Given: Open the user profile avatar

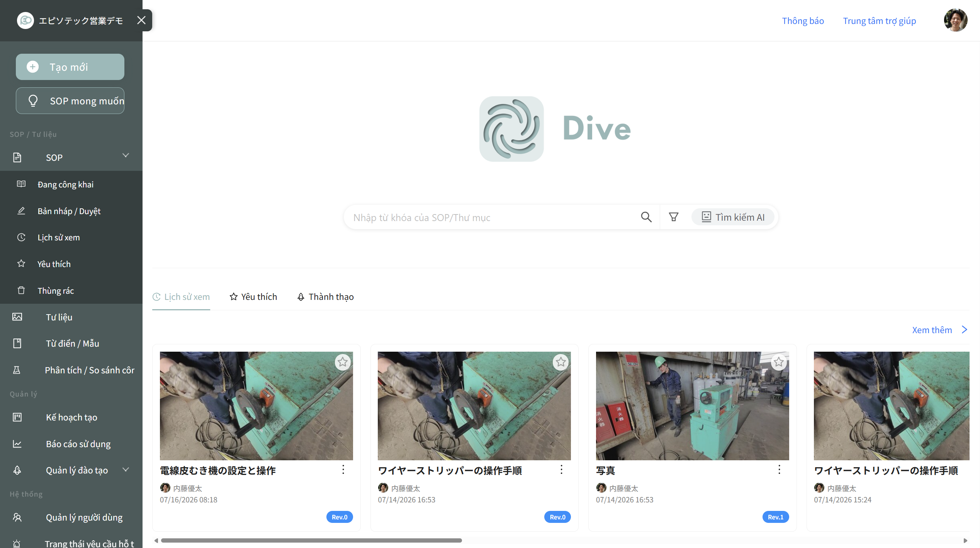Looking at the screenshot, I should pos(956,20).
